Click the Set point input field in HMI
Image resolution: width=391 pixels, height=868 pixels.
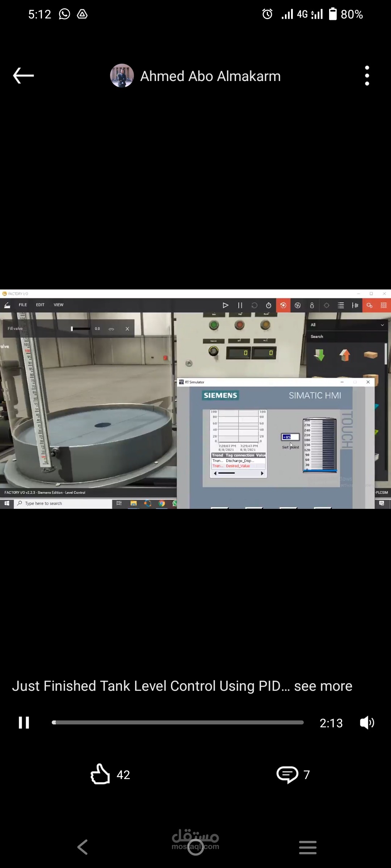coord(290,437)
